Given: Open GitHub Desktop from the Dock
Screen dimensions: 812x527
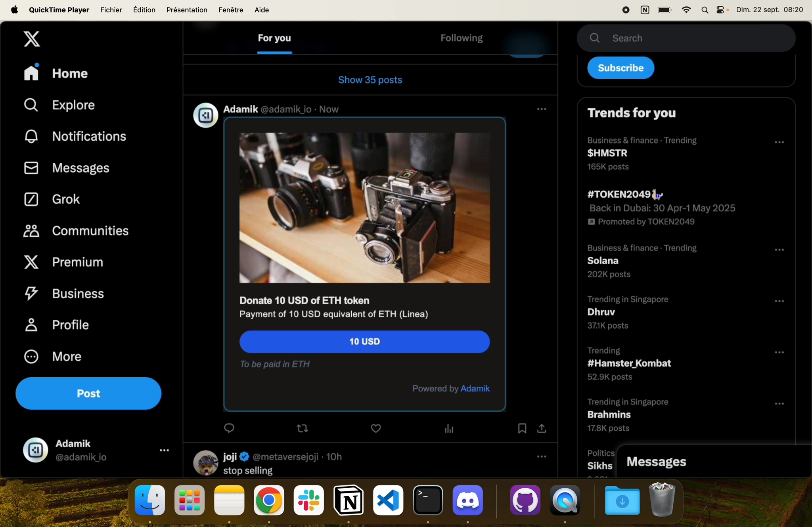Looking at the screenshot, I should click(525, 500).
